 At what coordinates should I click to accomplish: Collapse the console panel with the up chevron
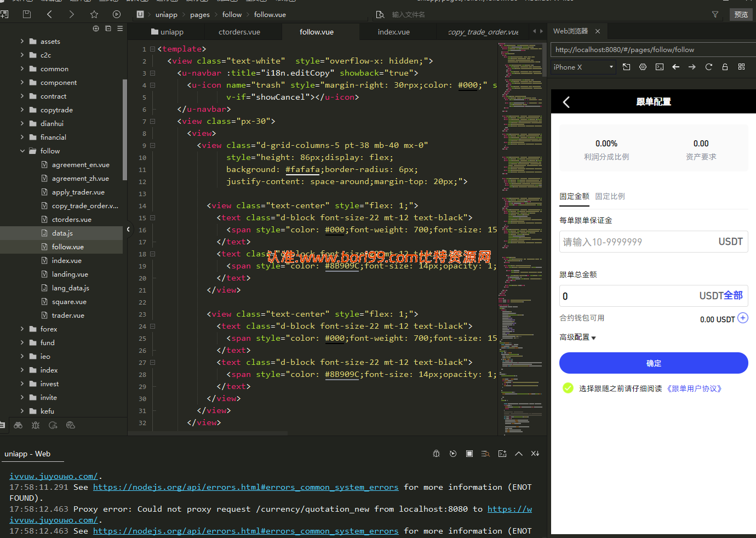[x=519, y=454]
